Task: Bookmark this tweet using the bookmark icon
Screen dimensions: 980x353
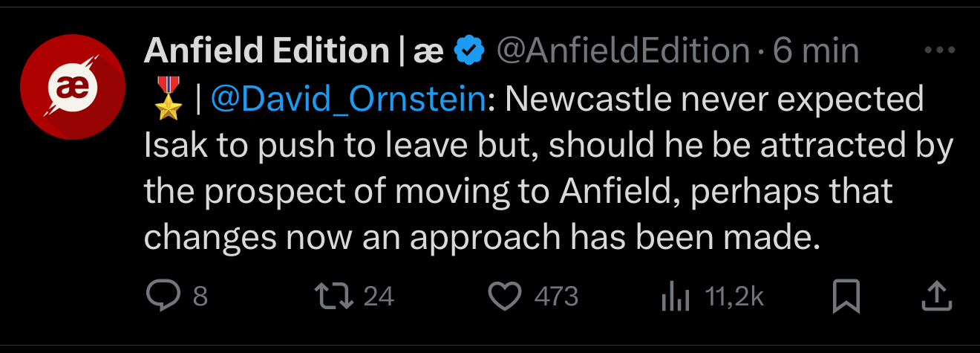Action: coord(846,297)
